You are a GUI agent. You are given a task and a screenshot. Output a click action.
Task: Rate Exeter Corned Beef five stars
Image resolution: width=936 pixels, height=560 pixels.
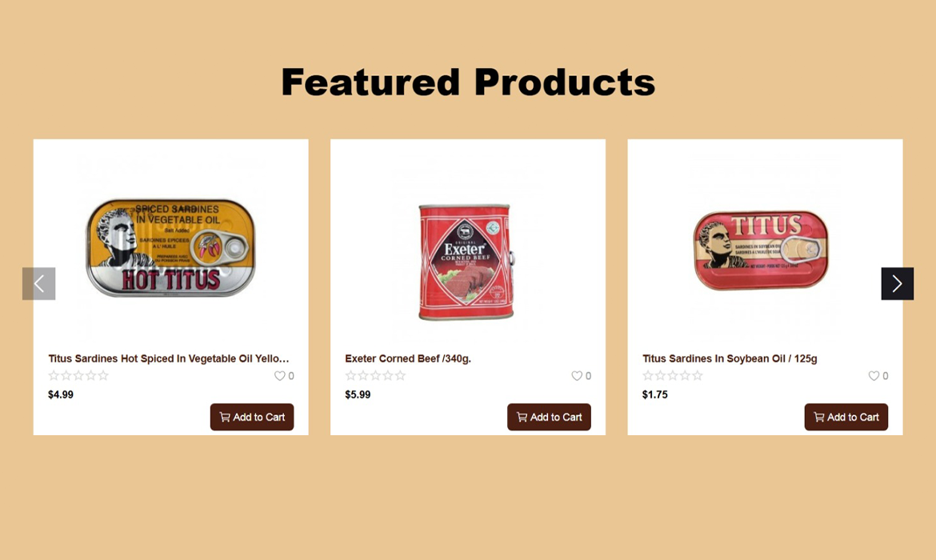400,375
